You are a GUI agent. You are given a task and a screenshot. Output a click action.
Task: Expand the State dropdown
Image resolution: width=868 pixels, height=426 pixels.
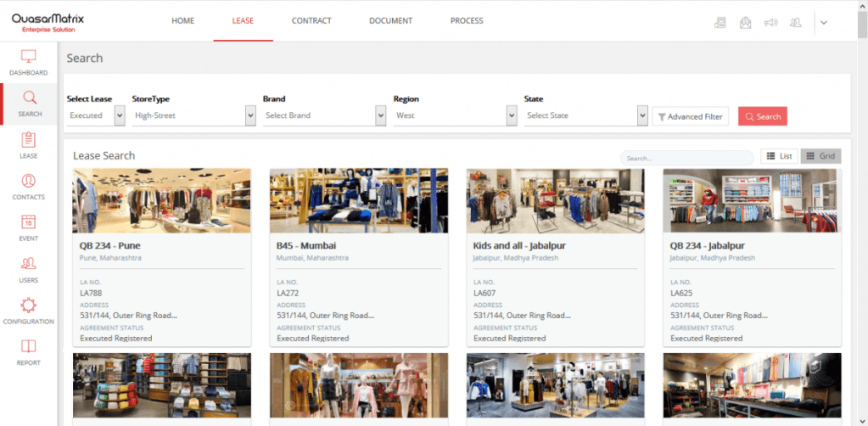[x=642, y=115]
